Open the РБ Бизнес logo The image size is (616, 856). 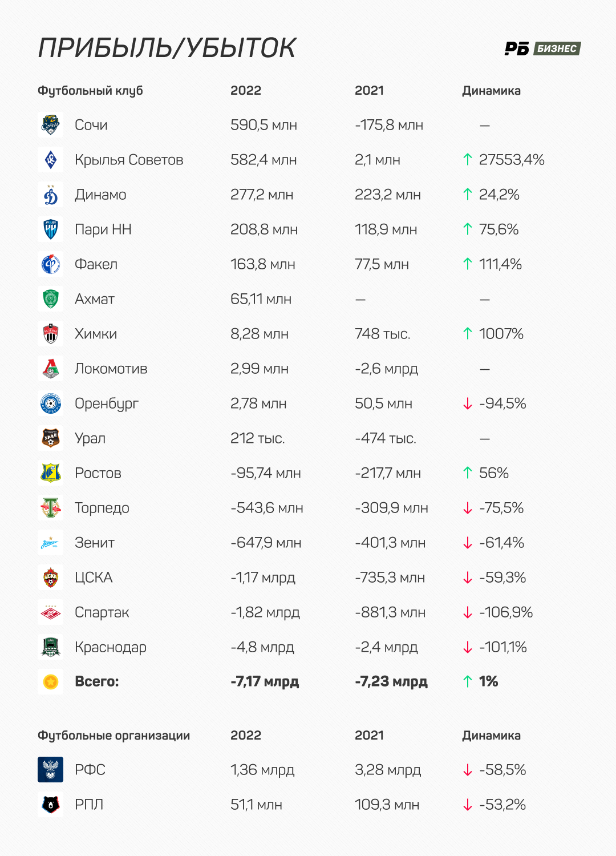click(542, 49)
